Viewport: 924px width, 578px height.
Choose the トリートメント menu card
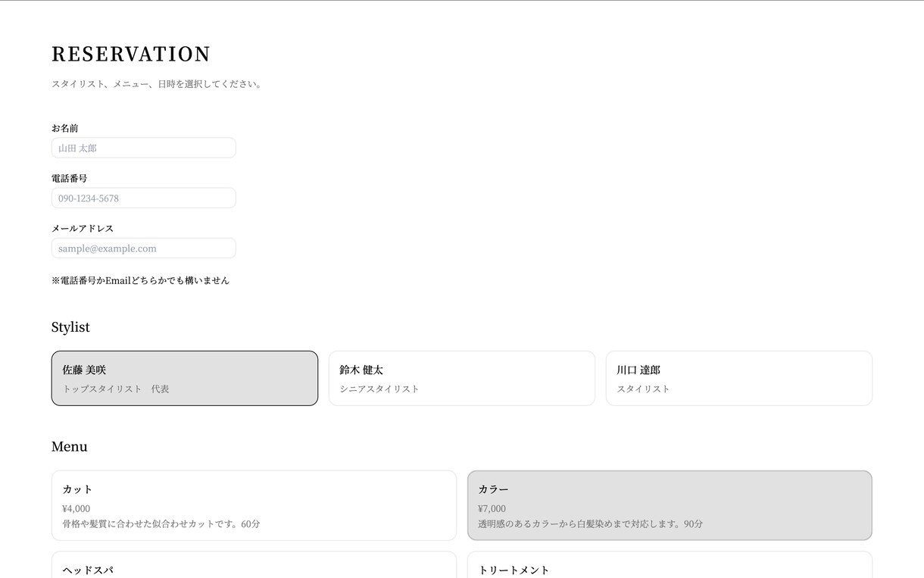pos(670,565)
